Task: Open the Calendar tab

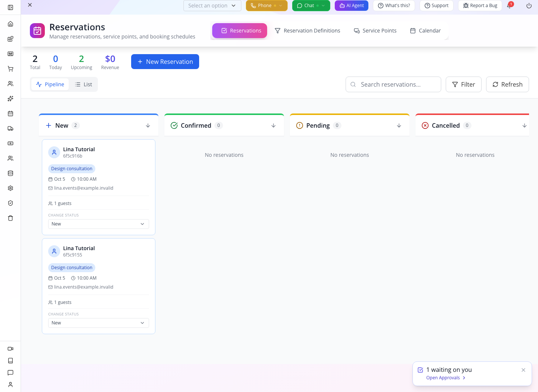Action: (x=426, y=31)
